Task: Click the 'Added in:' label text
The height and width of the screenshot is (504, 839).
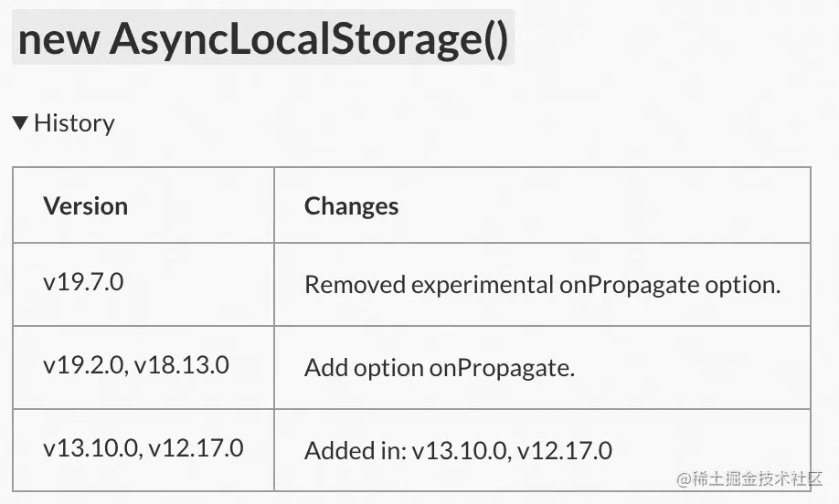Action: coord(356,450)
